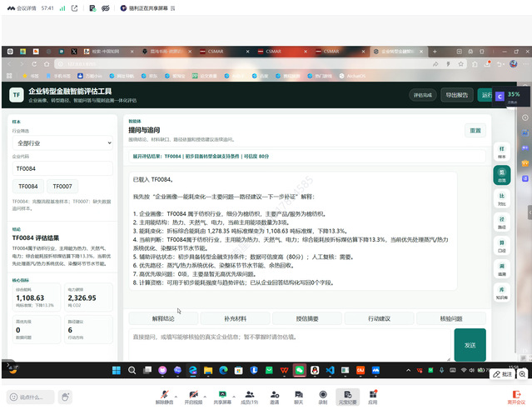Click the browser sidebar translate (译) icon
The width and height of the screenshot is (532, 410).
tap(525, 178)
